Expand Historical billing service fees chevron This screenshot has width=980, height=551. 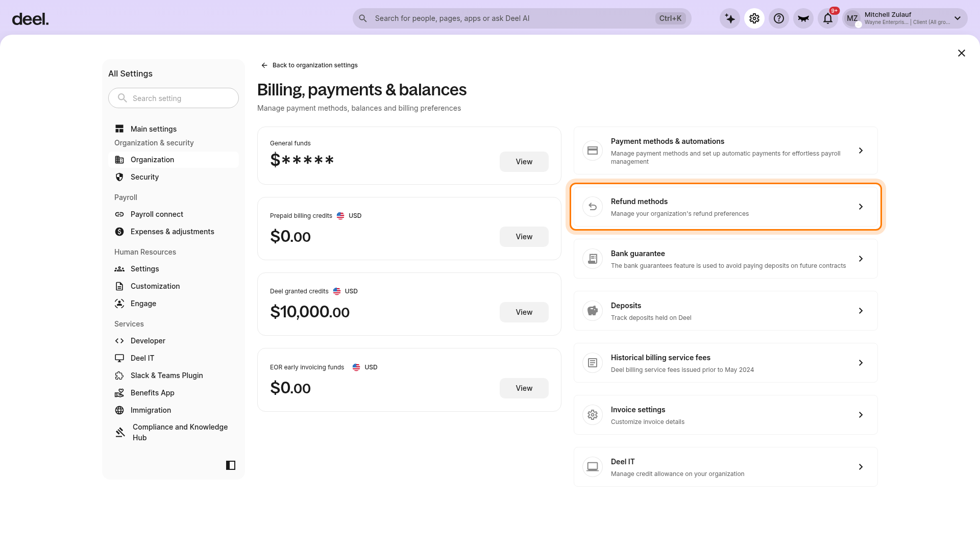click(x=861, y=363)
